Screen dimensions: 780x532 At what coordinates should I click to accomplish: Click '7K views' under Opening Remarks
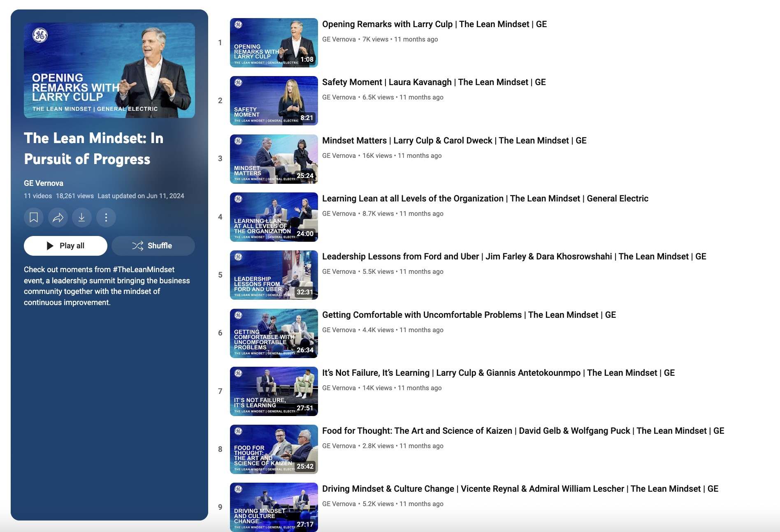pyautogui.click(x=375, y=39)
